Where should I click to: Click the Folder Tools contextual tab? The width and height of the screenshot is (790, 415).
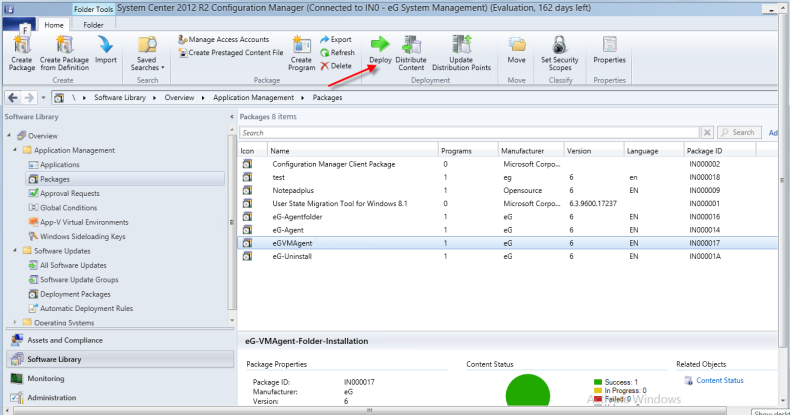[x=94, y=9]
